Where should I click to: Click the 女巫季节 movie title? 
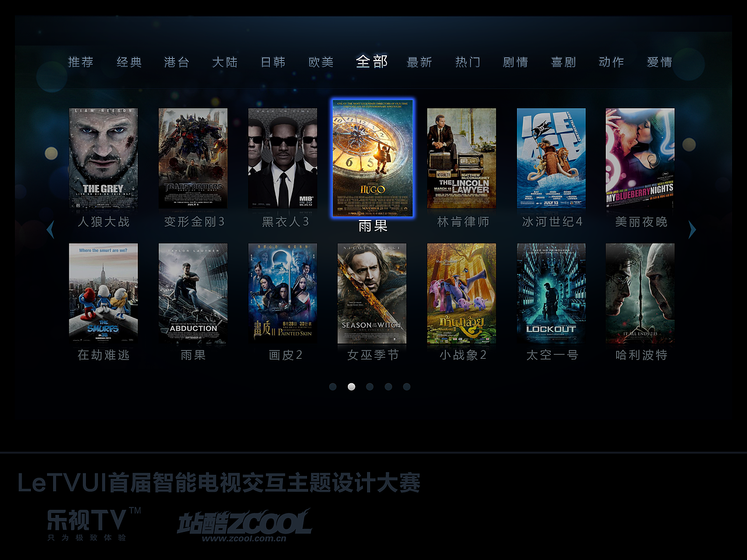(373, 355)
